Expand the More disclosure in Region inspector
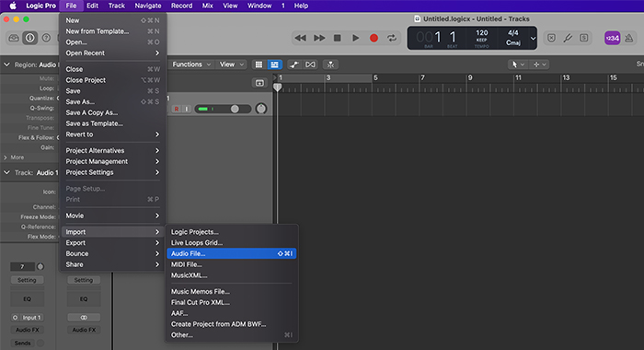This screenshot has height=350, width=644. click(x=14, y=157)
